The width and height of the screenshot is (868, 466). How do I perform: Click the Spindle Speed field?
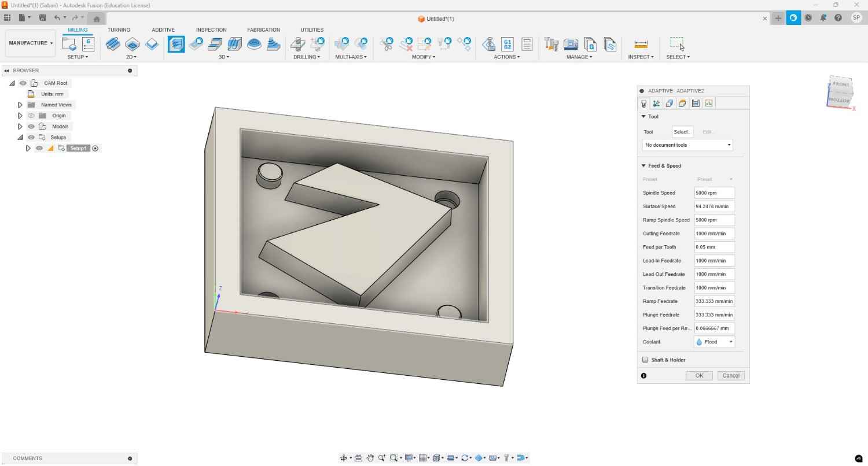click(714, 193)
